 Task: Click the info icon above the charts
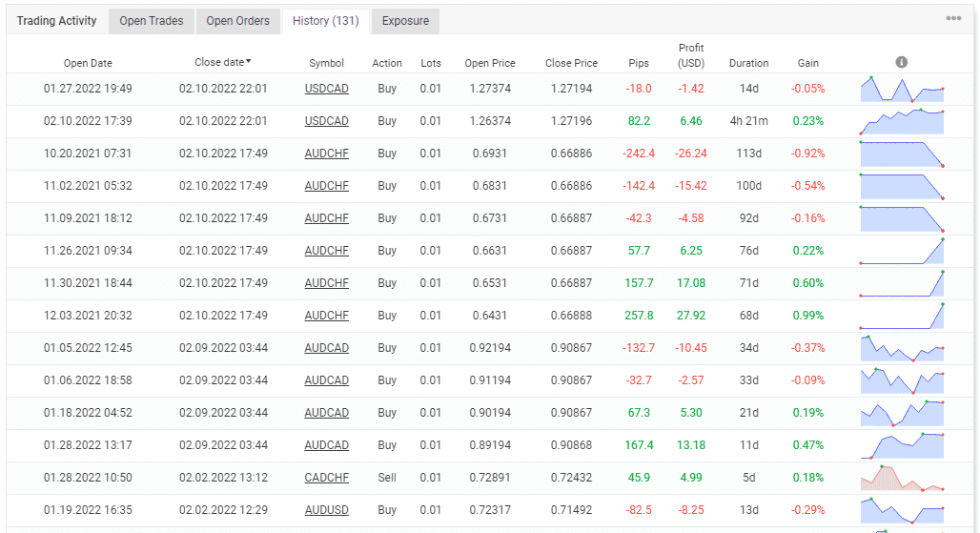coord(901,62)
